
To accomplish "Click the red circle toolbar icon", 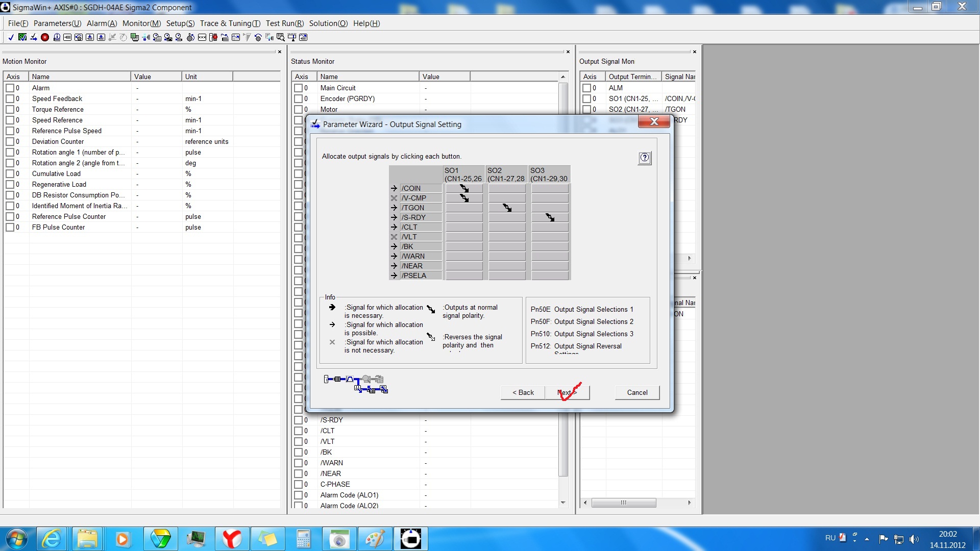I will pyautogui.click(x=45, y=37).
